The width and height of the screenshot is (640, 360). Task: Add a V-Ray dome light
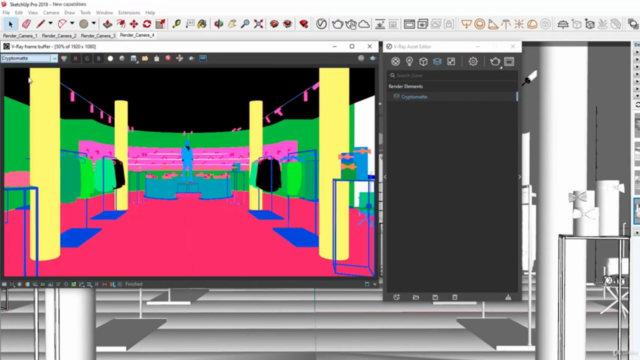pos(532,24)
